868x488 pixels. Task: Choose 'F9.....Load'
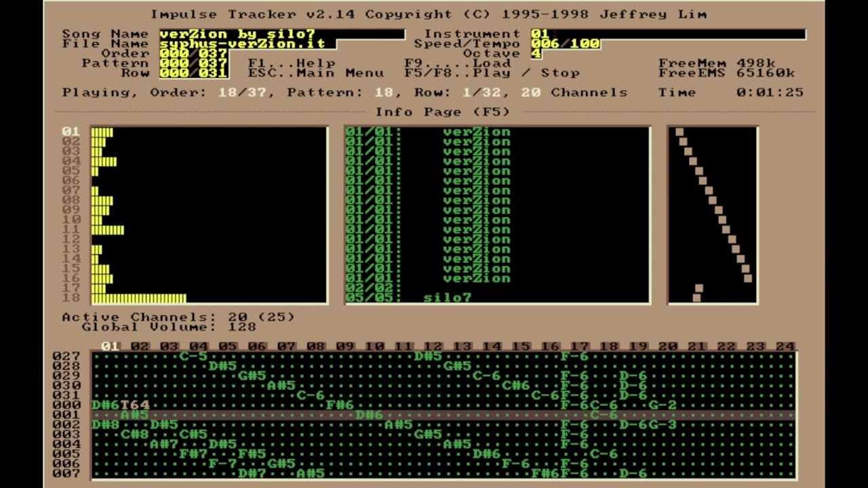(458, 63)
